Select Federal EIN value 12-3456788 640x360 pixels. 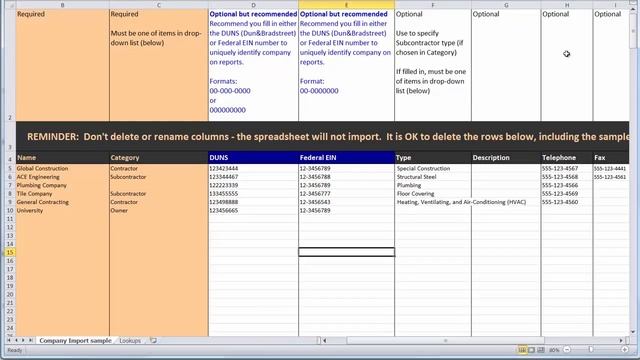point(347,177)
